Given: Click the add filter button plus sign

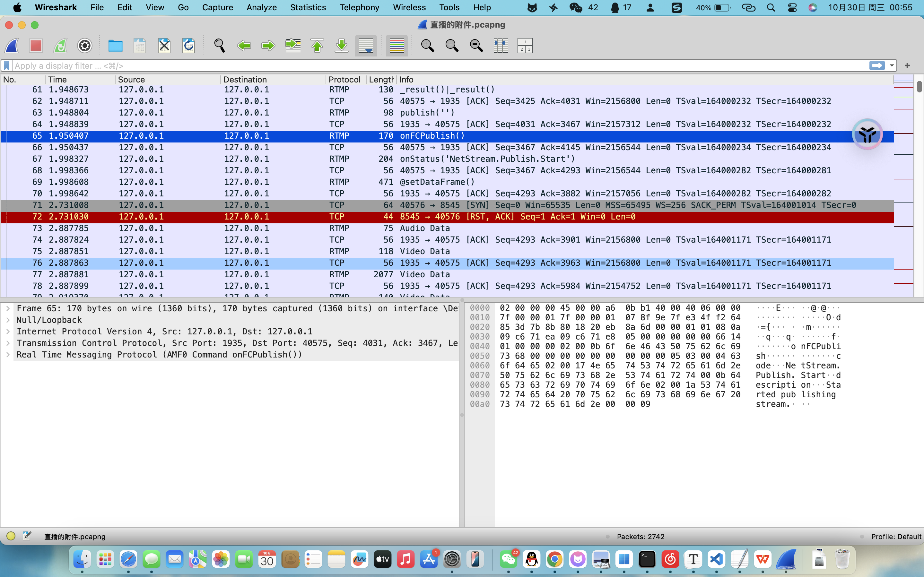Looking at the screenshot, I should tap(907, 66).
